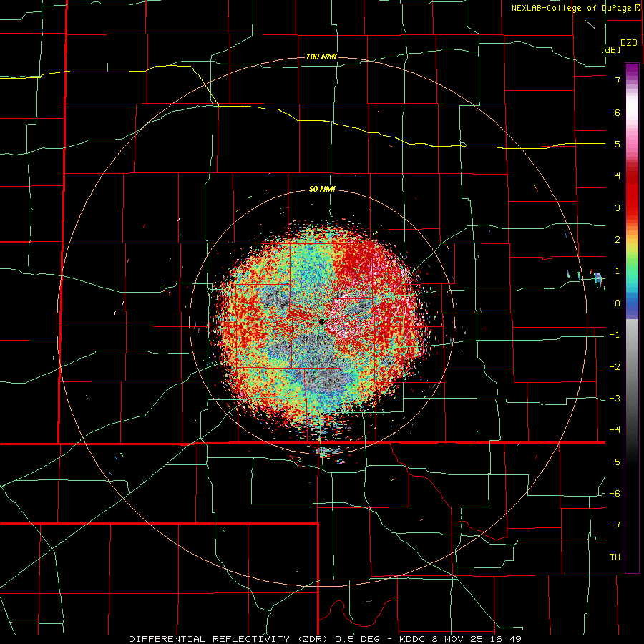Click the -2 value on the color scale
Viewport: 644px width, 644px height.
point(615,367)
